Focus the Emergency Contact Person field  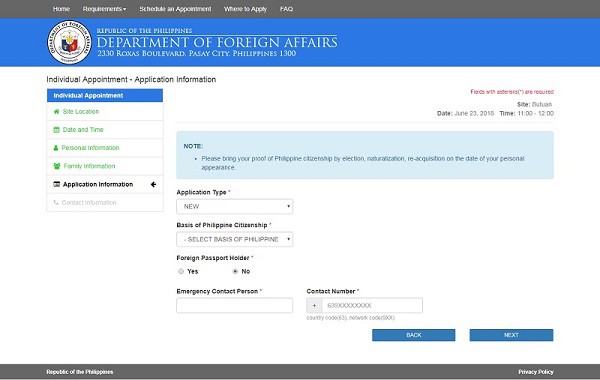pyautogui.click(x=235, y=305)
